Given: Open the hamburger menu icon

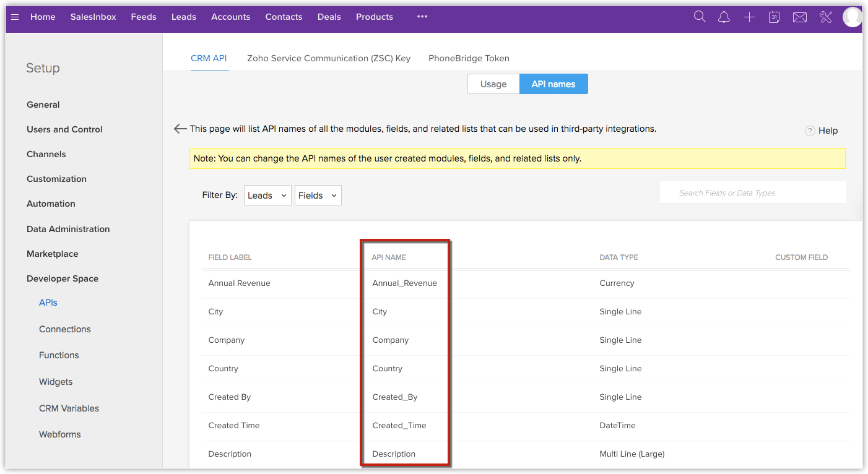Looking at the screenshot, I should 15,17.
